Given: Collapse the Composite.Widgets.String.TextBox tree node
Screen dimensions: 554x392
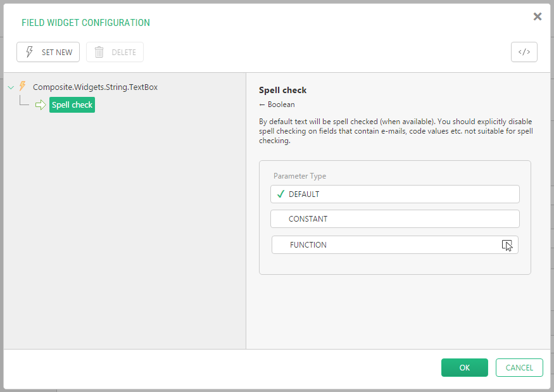Looking at the screenshot, I should 10,87.
